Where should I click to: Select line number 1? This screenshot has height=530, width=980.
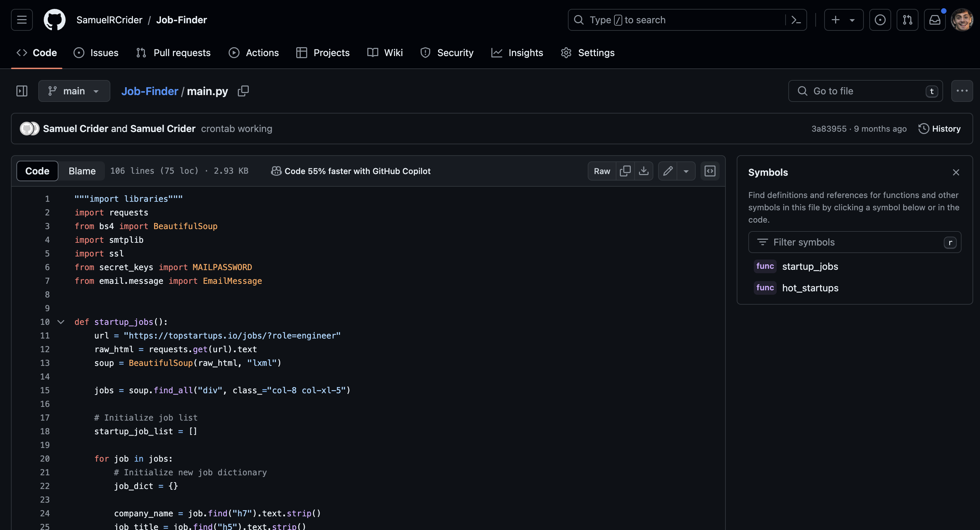(x=47, y=199)
